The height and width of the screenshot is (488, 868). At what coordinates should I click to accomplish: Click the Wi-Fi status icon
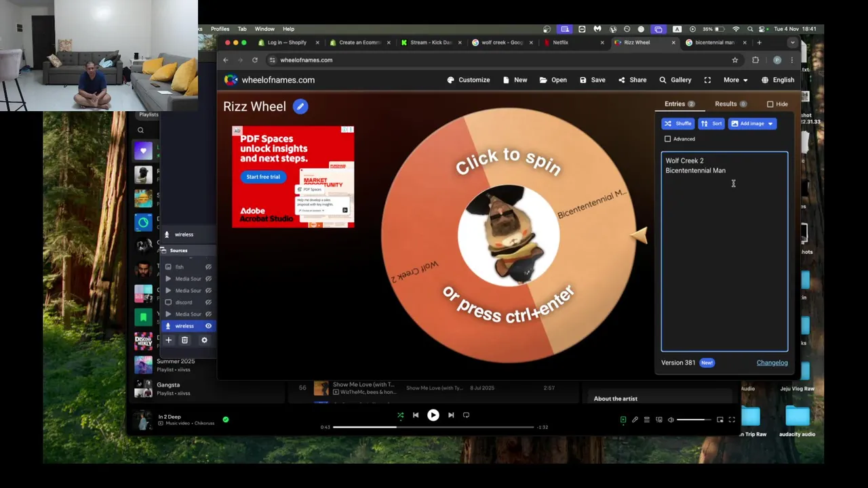736,29
